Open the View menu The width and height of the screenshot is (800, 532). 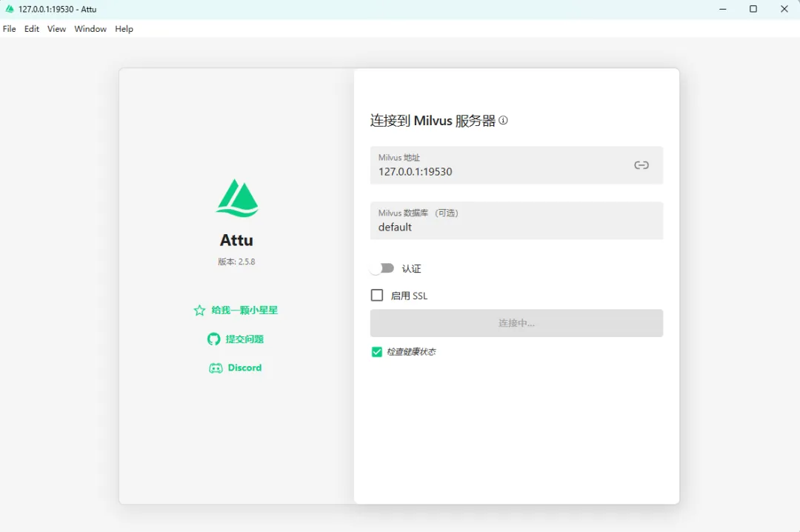pyautogui.click(x=56, y=29)
